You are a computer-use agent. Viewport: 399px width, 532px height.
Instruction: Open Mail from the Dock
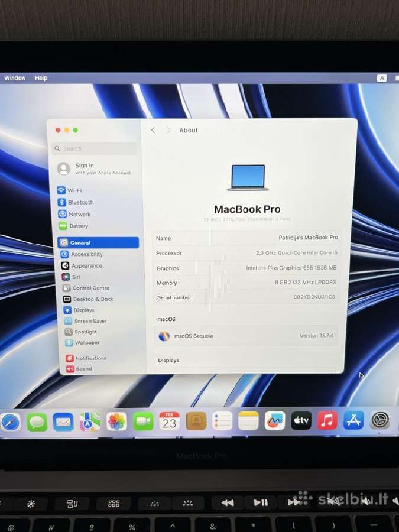(x=63, y=421)
